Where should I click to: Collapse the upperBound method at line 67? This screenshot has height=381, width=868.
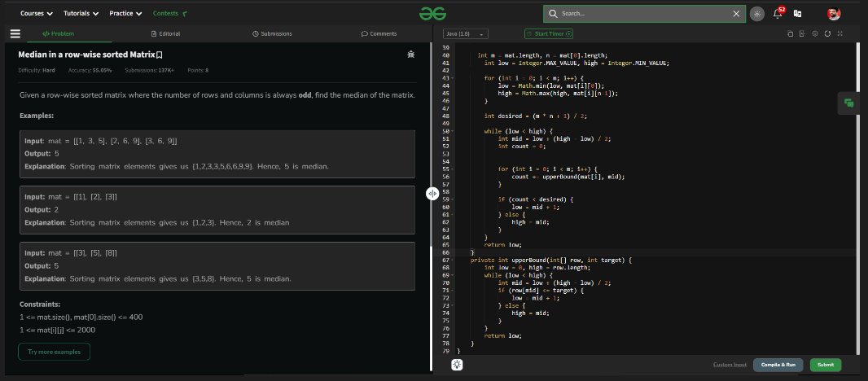pos(453,260)
